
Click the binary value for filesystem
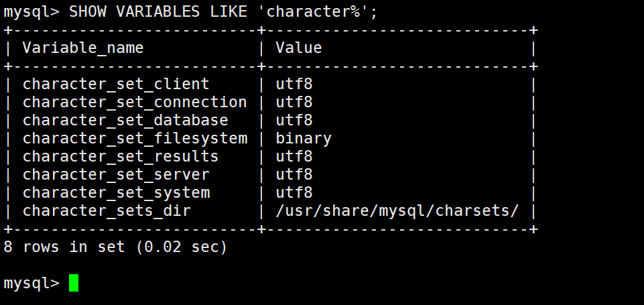pos(304,138)
